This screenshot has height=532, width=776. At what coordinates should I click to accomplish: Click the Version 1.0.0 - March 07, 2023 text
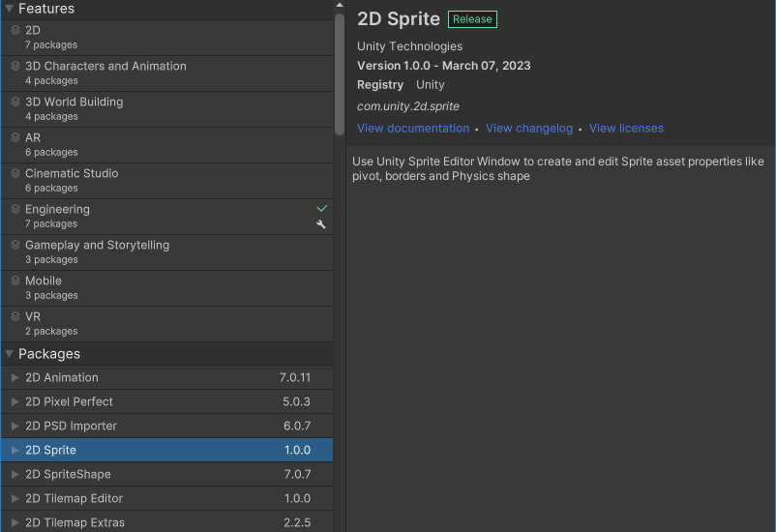tap(444, 66)
